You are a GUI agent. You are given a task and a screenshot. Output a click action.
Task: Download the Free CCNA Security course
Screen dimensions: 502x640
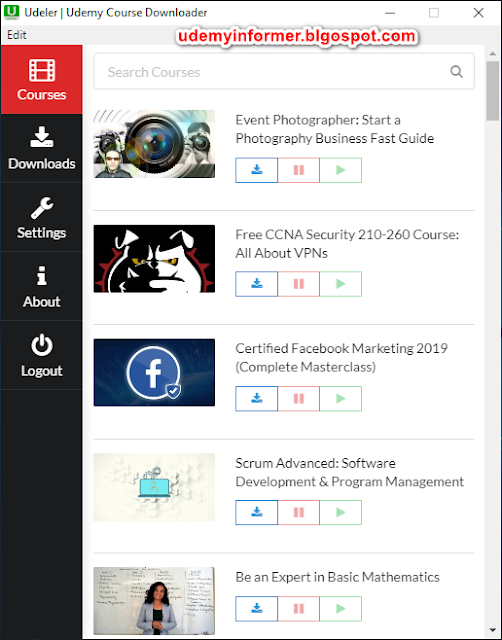(x=256, y=284)
